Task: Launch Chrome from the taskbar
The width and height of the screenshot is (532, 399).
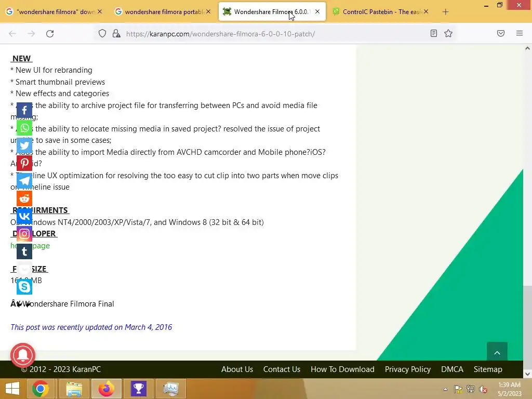Action: click(41, 389)
